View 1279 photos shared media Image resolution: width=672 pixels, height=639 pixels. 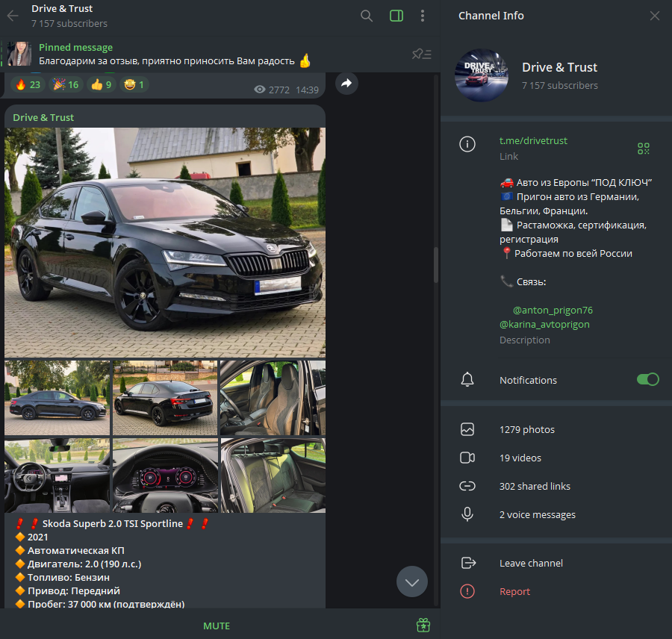pos(526,430)
